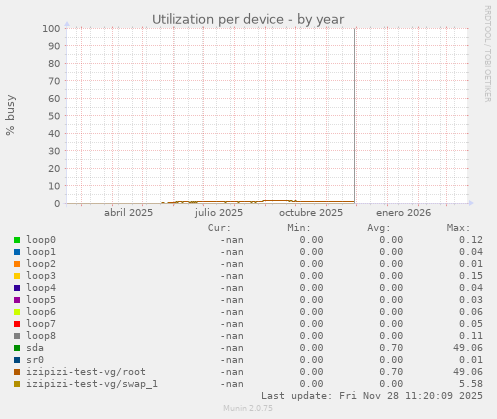The image size is (497, 419).
Task: Select the loop7 legend label
Action: point(41,324)
